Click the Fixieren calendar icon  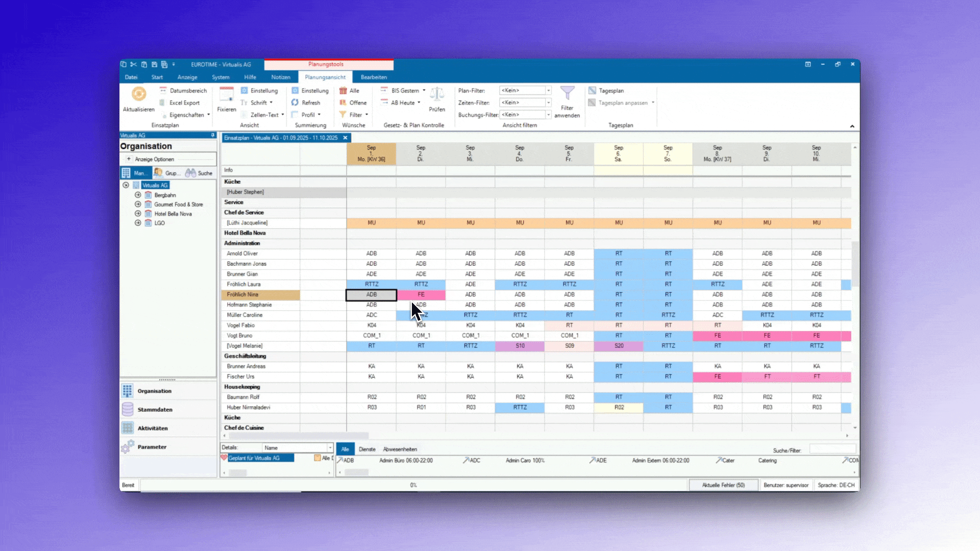[226, 94]
